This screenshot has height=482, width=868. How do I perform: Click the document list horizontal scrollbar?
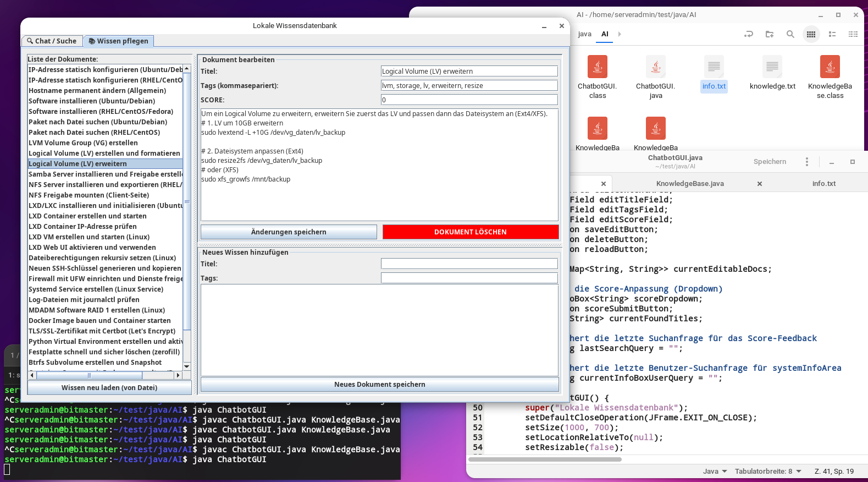pyautogui.click(x=104, y=375)
